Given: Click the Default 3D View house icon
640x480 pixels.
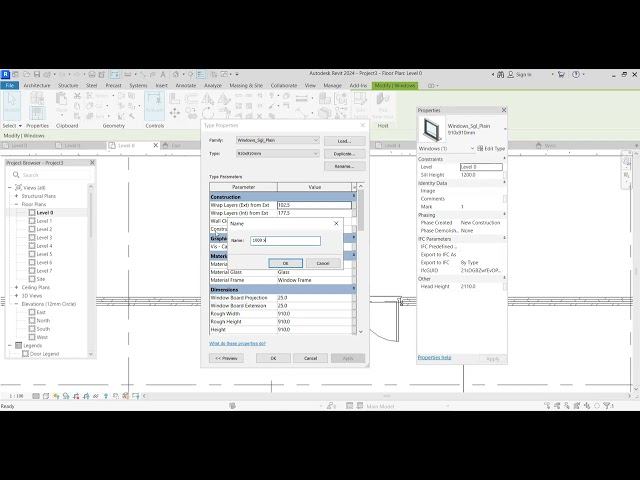Looking at the screenshot, I should click(176, 74).
